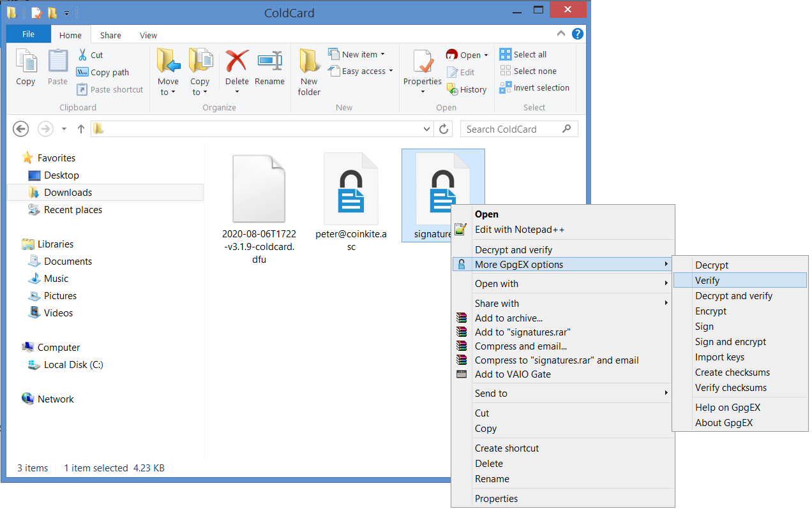This screenshot has width=812, height=509.
Task: Expand the New item dropdown
Action: click(383, 55)
